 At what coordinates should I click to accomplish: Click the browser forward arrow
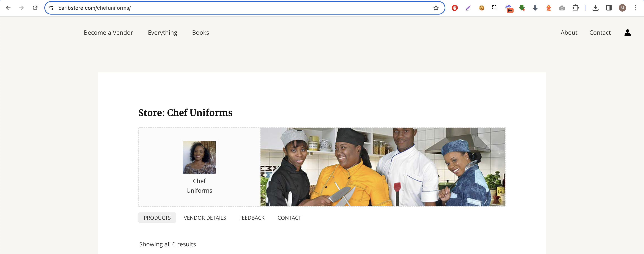(21, 8)
